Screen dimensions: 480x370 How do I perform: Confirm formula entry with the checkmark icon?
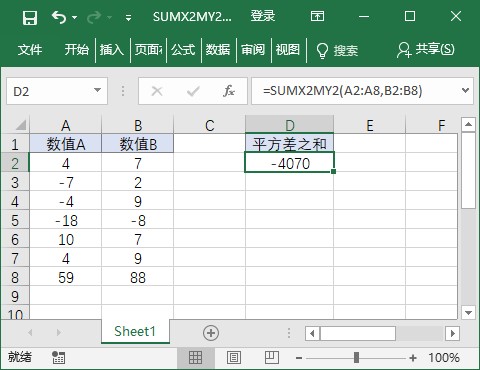[x=193, y=91]
